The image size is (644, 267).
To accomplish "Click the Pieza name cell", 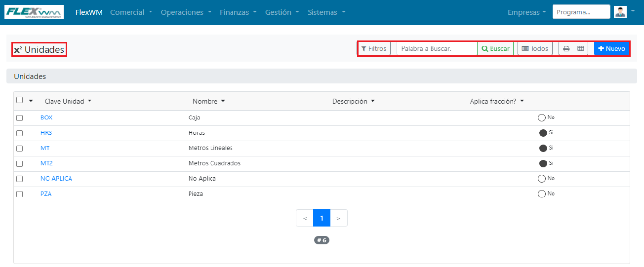I will pos(196,194).
